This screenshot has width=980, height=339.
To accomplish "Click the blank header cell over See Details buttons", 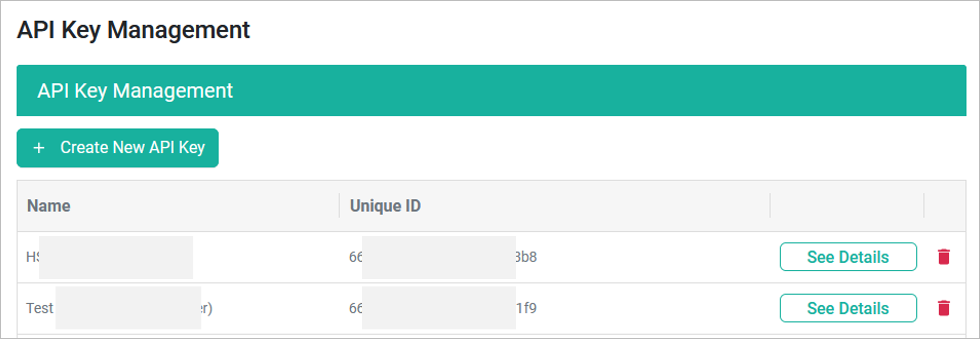I will pos(847,206).
